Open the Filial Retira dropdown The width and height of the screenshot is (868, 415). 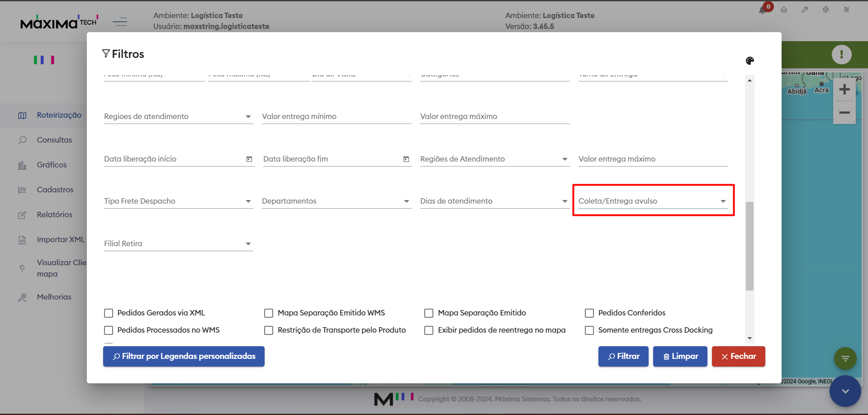(x=179, y=243)
